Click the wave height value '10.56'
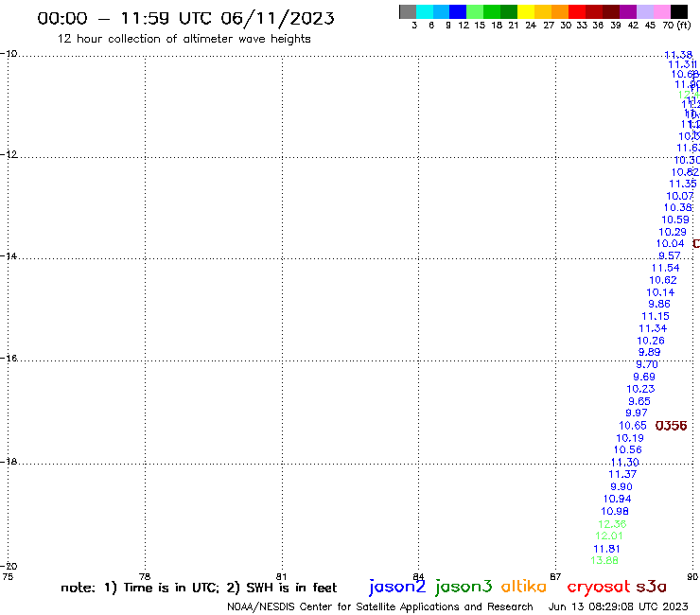Image resolution: width=700 pixels, height=615 pixels. [628, 449]
